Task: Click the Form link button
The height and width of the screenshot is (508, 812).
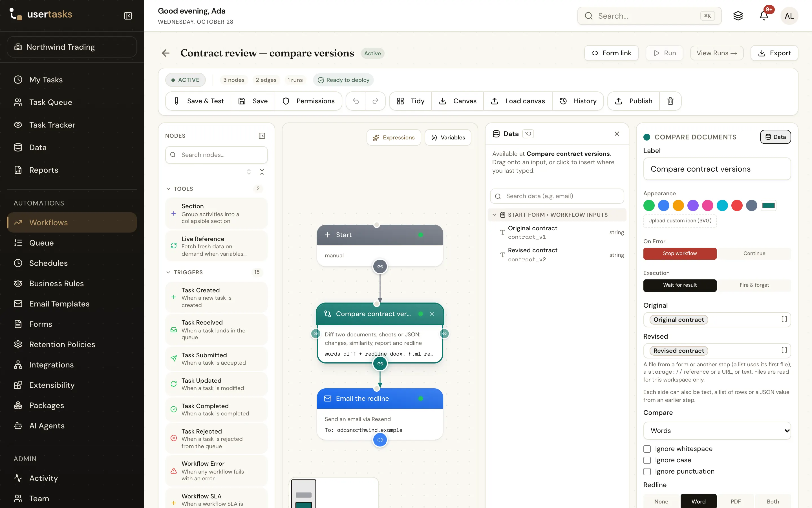Action: (611, 53)
